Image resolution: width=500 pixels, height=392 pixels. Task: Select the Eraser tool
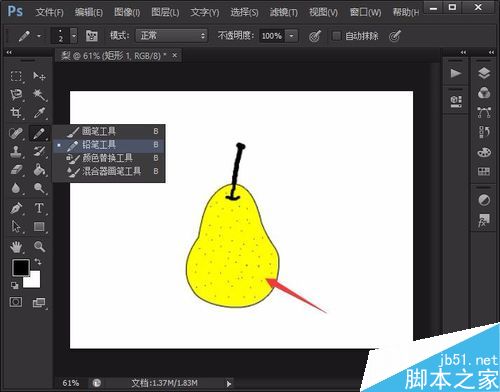coord(16,170)
